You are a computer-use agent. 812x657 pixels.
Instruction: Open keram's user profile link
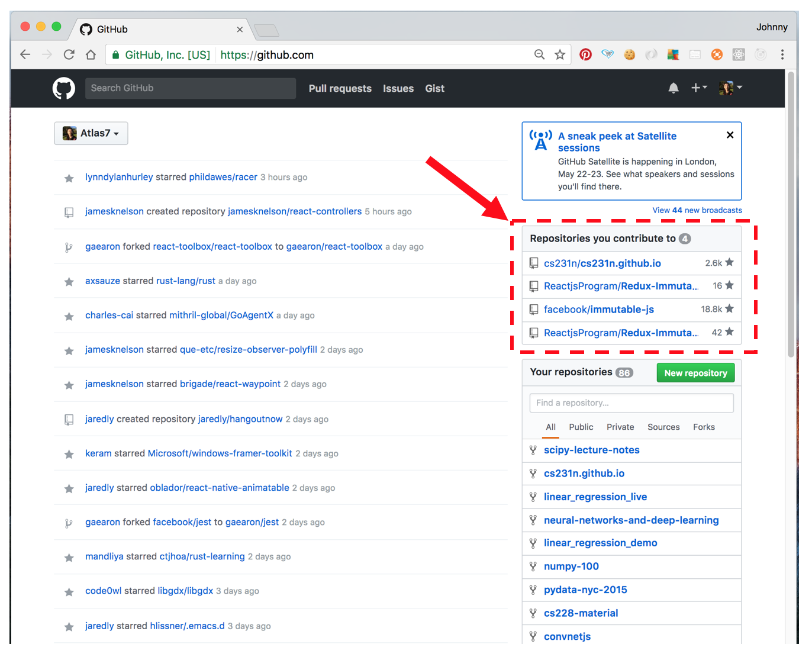tap(98, 453)
